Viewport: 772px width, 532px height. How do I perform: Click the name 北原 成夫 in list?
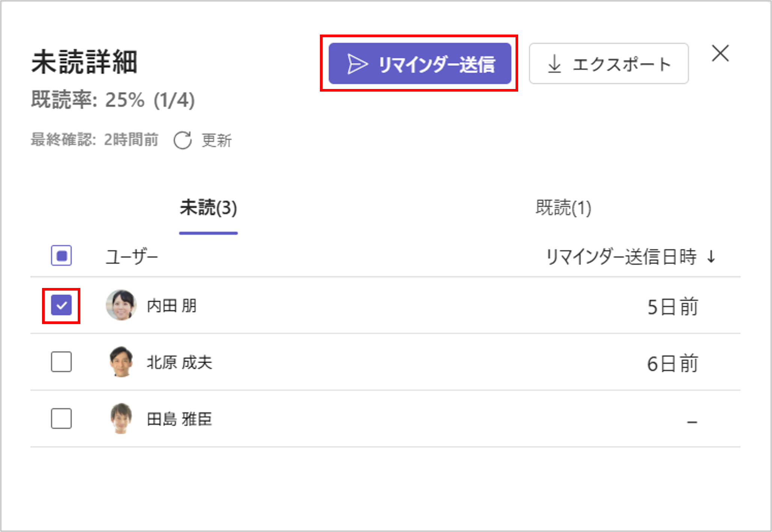click(x=179, y=362)
